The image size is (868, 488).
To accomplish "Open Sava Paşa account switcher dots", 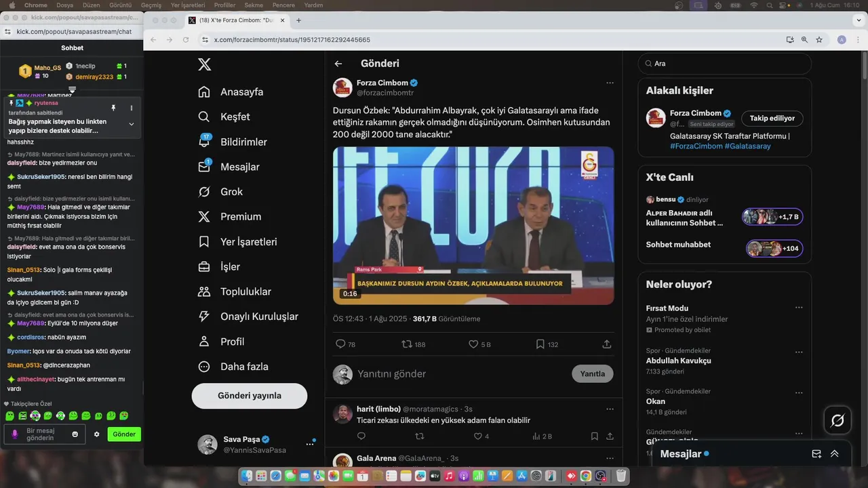I will 310,444.
